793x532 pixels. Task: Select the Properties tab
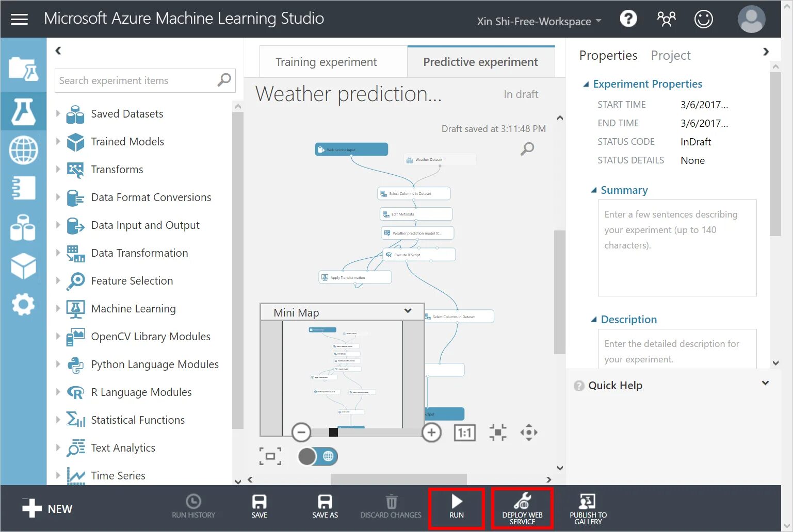608,55
